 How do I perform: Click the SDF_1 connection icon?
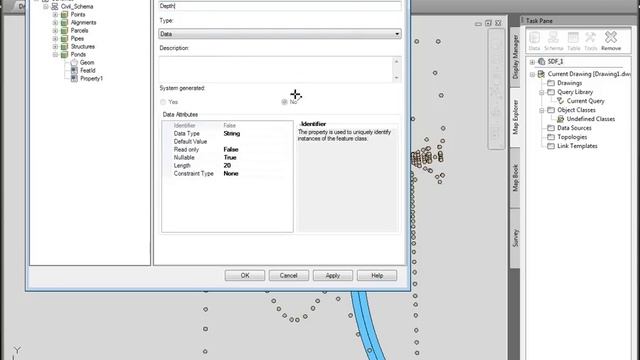point(542,62)
